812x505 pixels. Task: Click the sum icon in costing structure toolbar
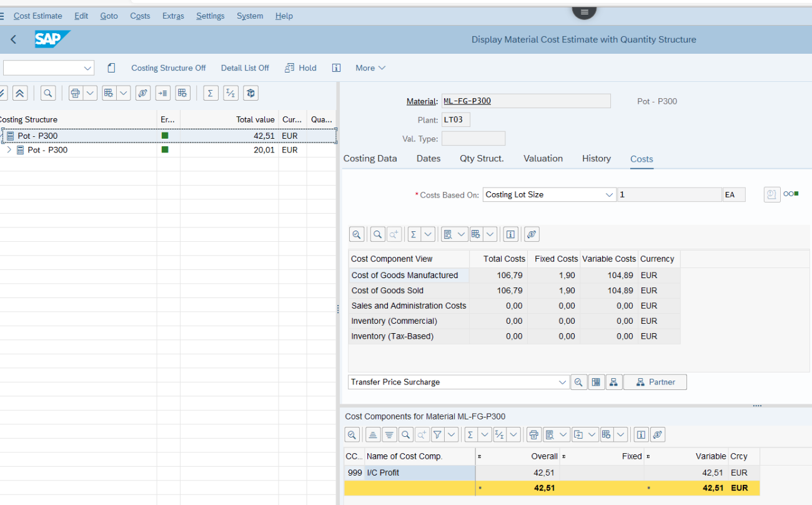pos(210,93)
